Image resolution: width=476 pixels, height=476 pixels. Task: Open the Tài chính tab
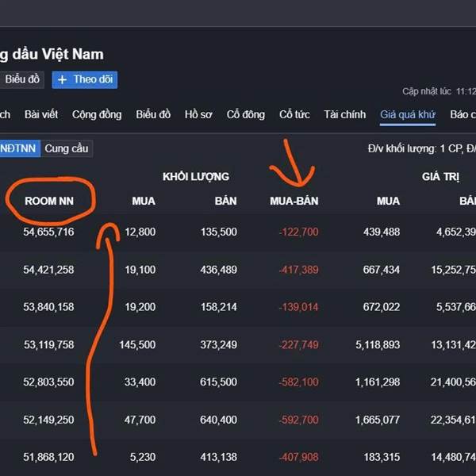click(345, 114)
